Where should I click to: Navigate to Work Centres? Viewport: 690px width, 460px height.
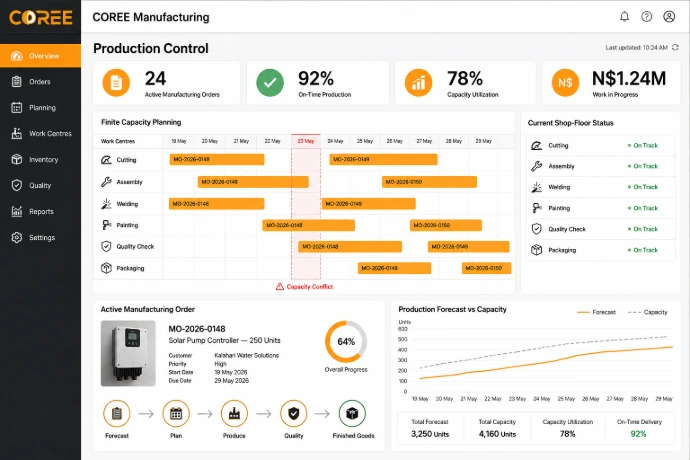(40, 134)
